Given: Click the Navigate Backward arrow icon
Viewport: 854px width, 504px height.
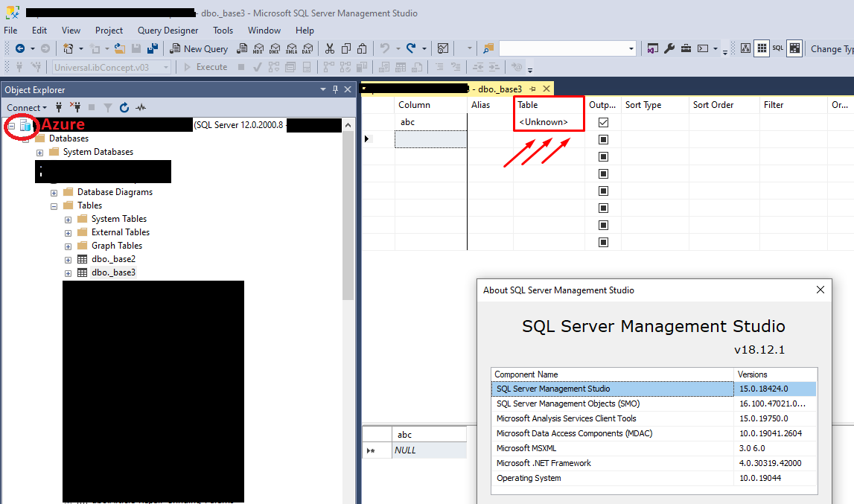Looking at the screenshot, I should pos(20,48).
